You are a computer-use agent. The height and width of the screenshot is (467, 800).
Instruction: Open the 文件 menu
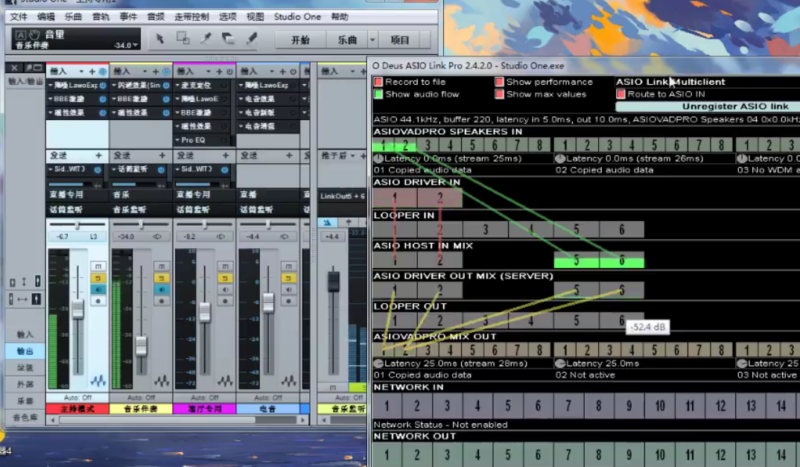(x=18, y=17)
